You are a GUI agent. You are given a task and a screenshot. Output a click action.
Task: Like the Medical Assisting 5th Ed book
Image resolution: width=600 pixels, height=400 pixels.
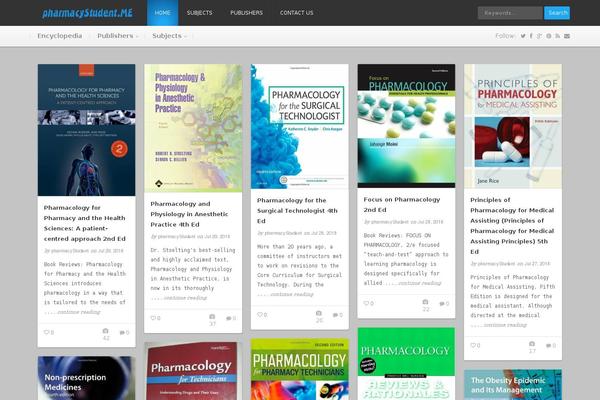click(473, 345)
